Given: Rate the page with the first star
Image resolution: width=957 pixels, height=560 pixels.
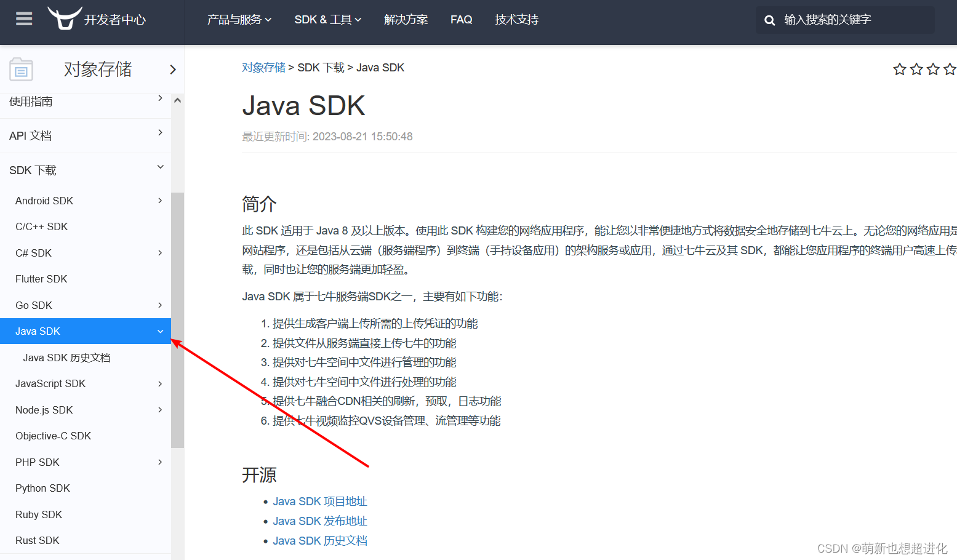Looking at the screenshot, I should click(x=900, y=69).
